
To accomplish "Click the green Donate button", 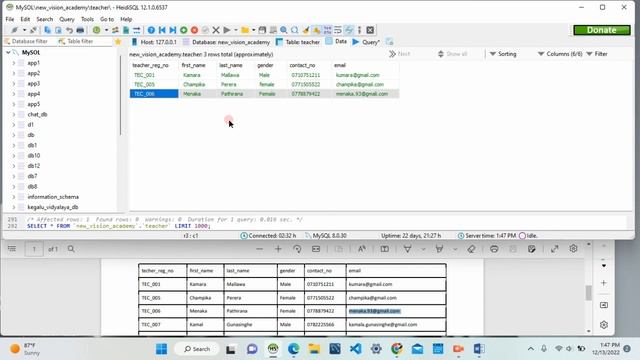I will [x=602, y=30].
